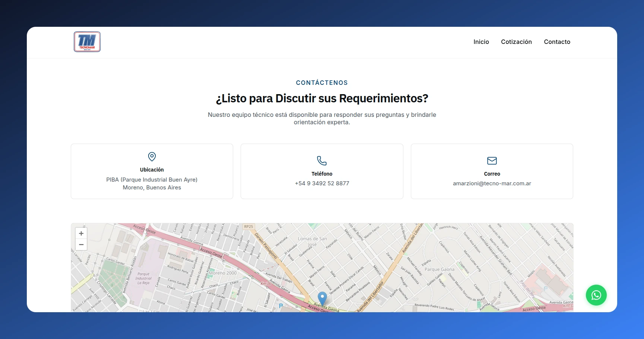
Task: Click the 'Moreno 2000' label on map
Action: pos(223,273)
